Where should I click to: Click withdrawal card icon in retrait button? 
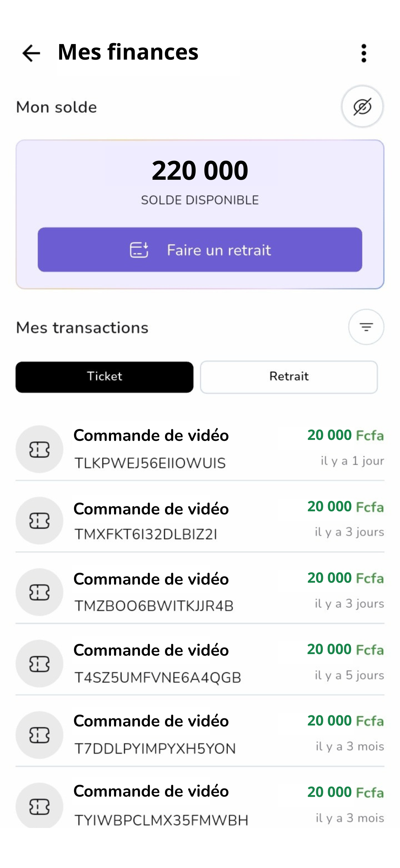pyautogui.click(x=139, y=250)
